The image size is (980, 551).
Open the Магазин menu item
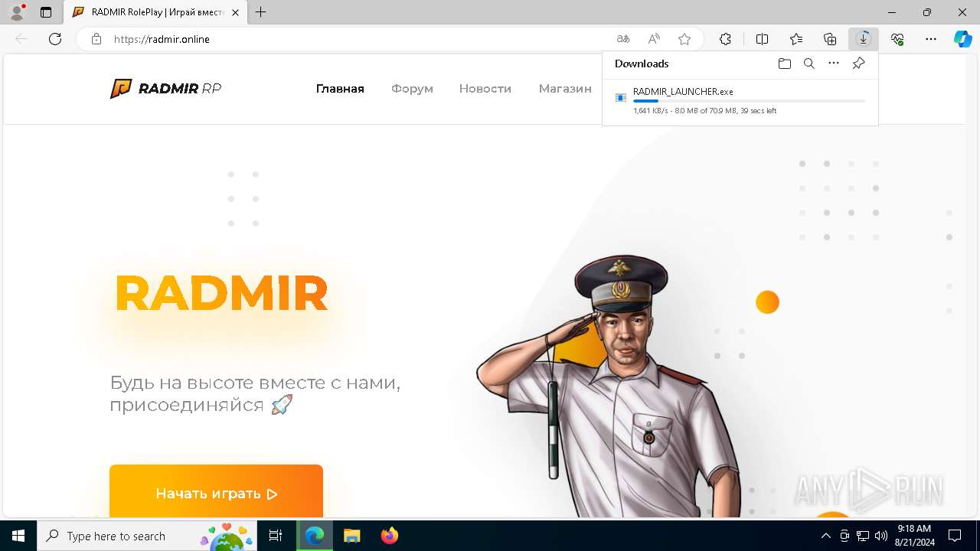[565, 89]
